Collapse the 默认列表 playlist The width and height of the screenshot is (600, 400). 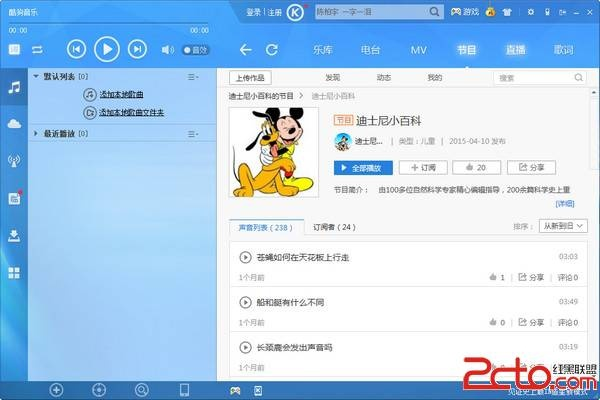pyautogui.click(x=36, y=77)
